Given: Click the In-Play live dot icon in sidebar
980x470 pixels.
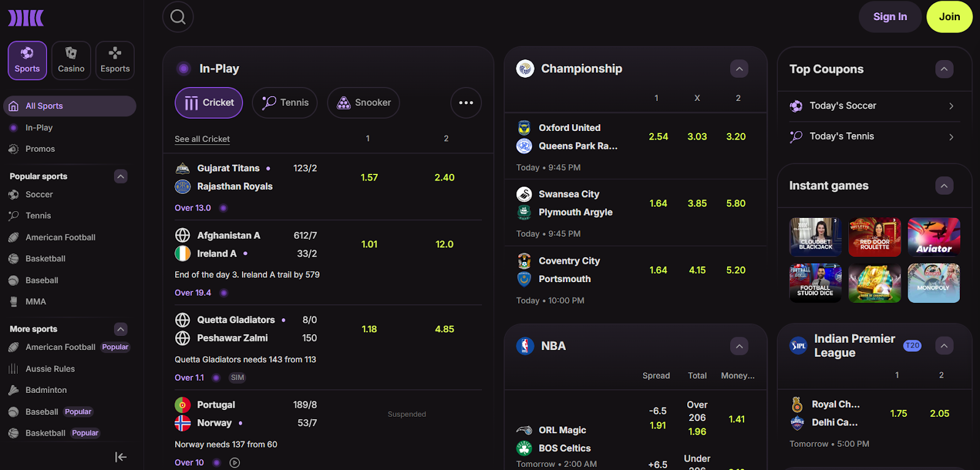Looking at the screenshot, I should [13, 128].
